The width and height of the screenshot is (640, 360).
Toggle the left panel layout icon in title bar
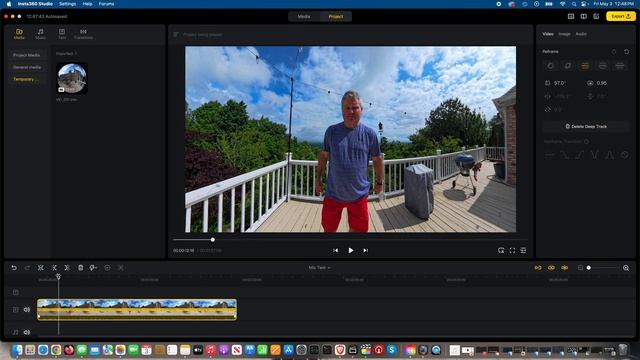[x=571, y=16]
